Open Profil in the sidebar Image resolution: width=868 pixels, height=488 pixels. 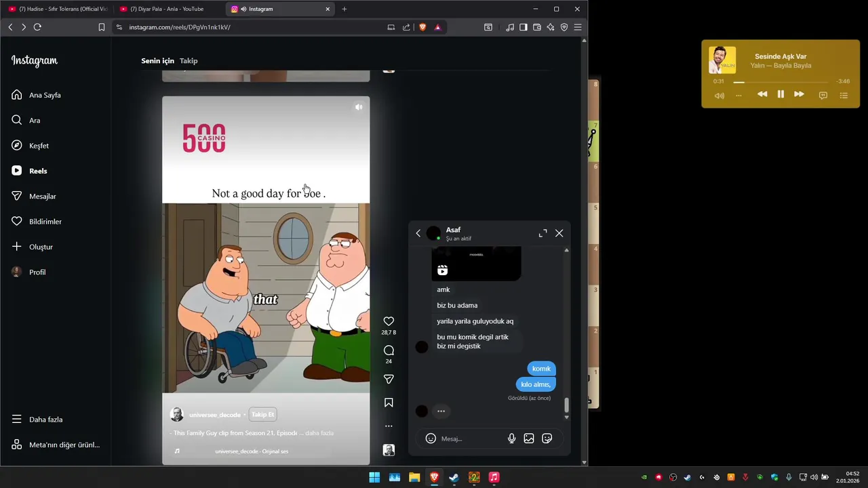28,272
